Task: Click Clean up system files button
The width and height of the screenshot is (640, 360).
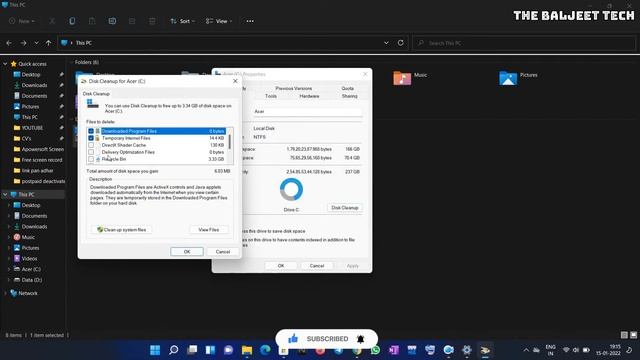Action: tap(122, 229)
